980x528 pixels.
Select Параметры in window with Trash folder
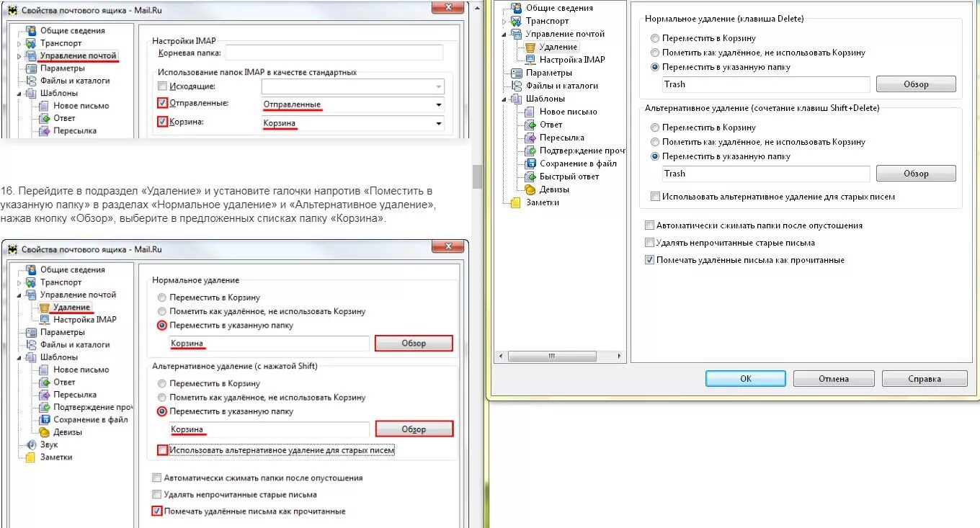click(549, 73)
